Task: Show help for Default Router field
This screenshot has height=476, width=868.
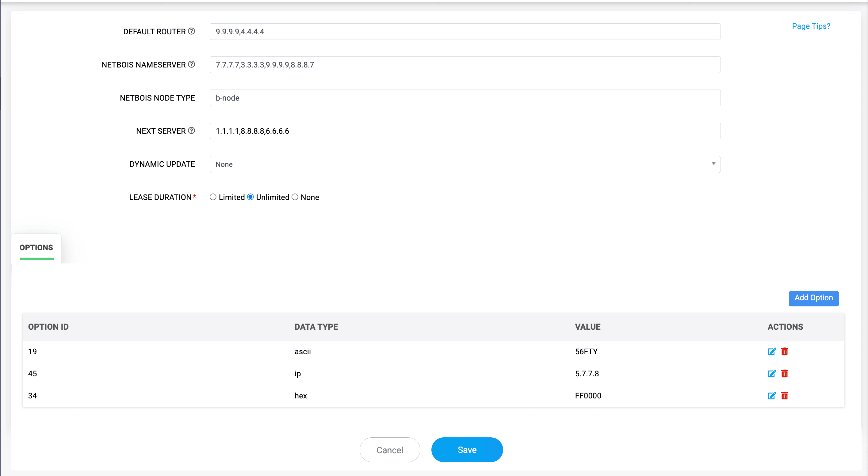Action: click(x=191, y=31)
